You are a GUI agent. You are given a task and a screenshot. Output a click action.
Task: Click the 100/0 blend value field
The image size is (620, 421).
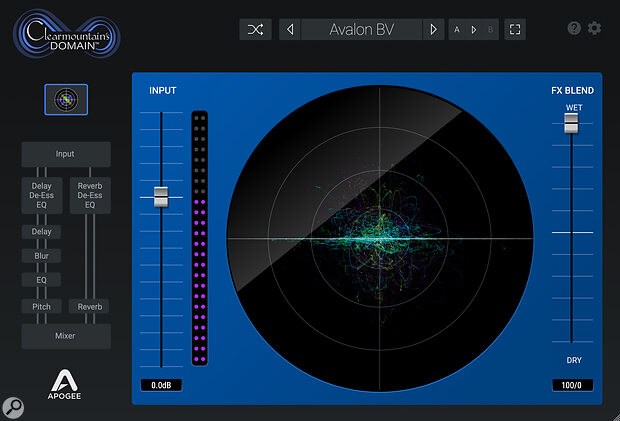(x=572, y=385)
